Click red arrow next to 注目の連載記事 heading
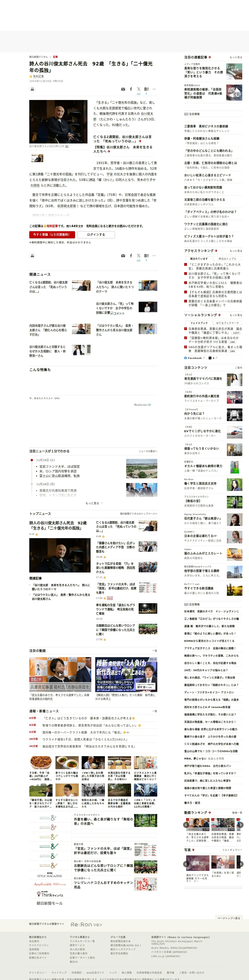This screenshot has height=980, width=249. (209, 57)
